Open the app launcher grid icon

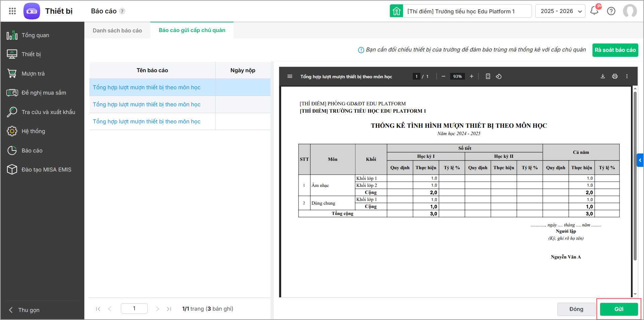pos(12,11)
